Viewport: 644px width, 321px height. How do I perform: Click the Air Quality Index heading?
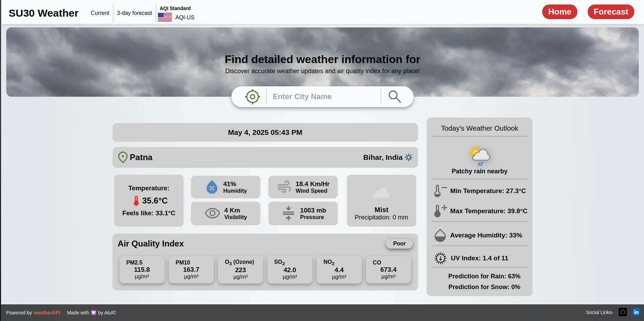pyautogui.click(x=151, y=244)
